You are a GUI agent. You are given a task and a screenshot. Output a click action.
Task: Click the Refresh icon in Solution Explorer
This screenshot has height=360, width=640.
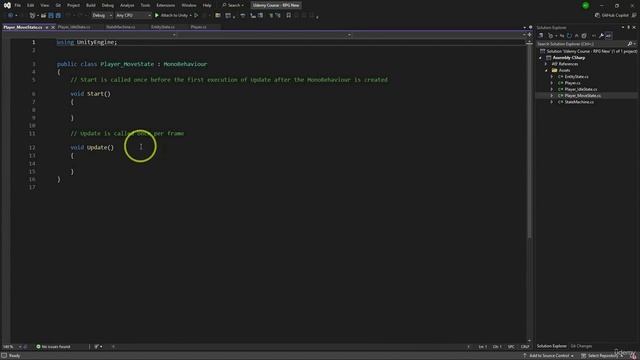[569, 36]
